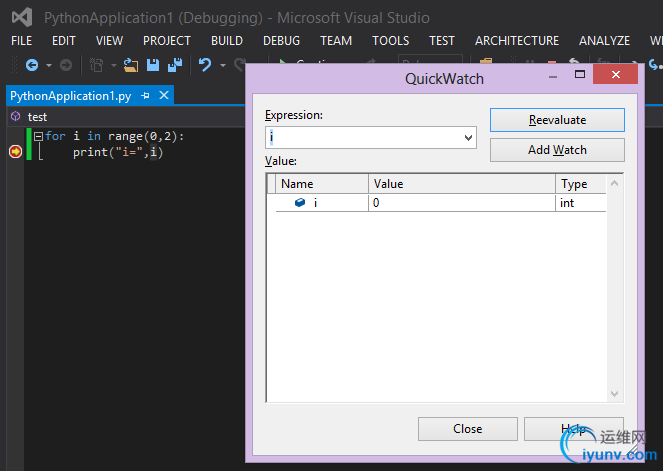Open the TEST menu
This screenshot has height=471, width=663.
pyautogui.click(x=442, y=41)
